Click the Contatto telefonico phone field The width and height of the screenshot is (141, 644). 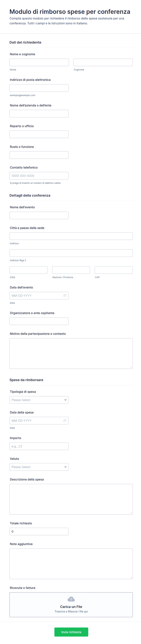(39, 176)
